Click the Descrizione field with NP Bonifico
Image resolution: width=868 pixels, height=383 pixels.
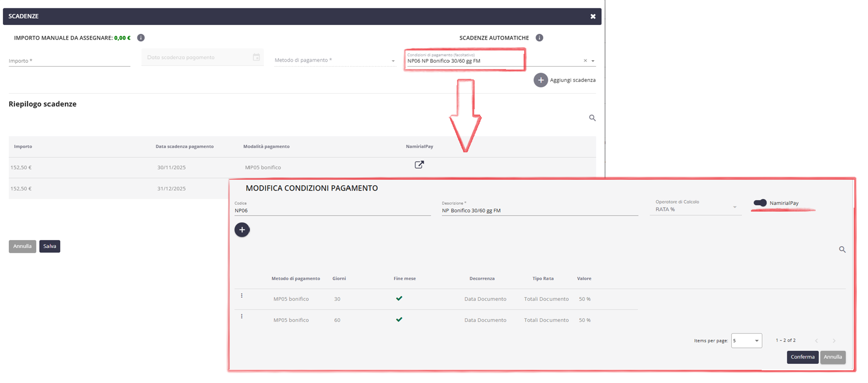(x=539, y=211)
